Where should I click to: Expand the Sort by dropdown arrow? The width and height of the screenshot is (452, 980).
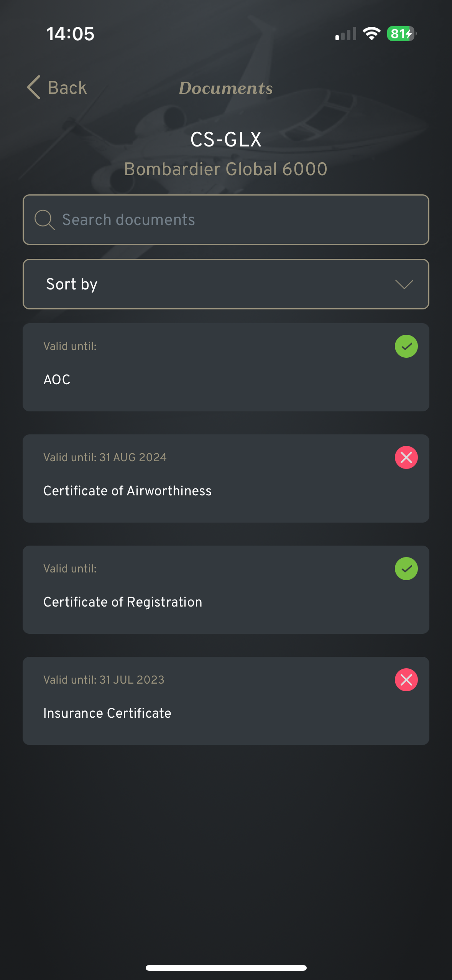click(x=404, y=284)
